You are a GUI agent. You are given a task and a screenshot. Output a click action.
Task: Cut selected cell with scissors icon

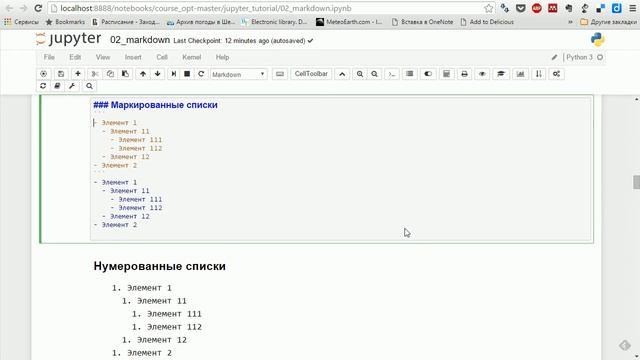95,74
